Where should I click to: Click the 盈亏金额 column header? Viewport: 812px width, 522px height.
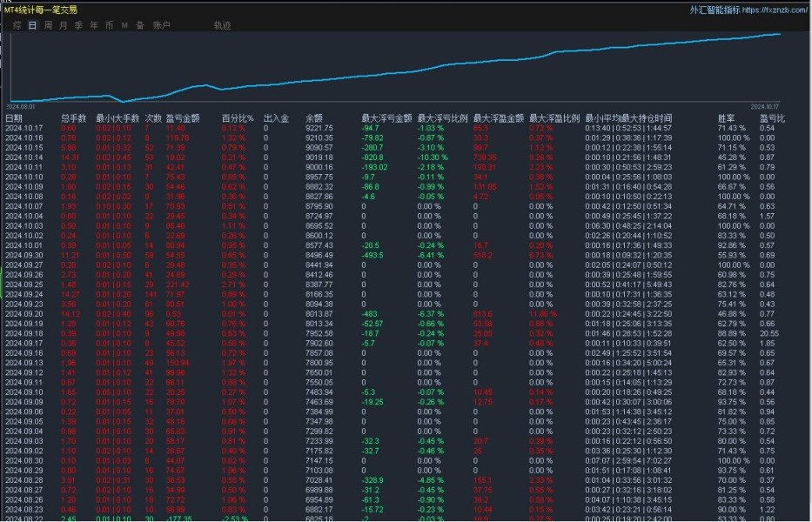pos(183,118)
